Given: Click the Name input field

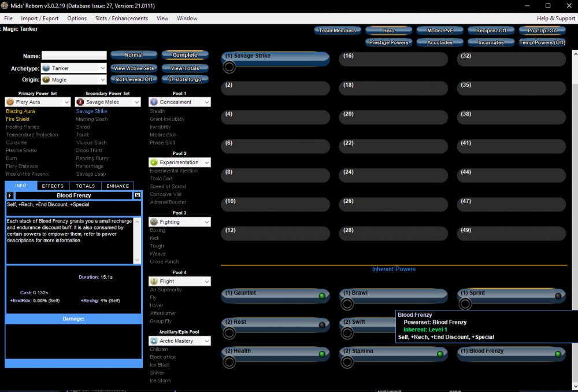Looking at the screenshot, I should point(74,56).
